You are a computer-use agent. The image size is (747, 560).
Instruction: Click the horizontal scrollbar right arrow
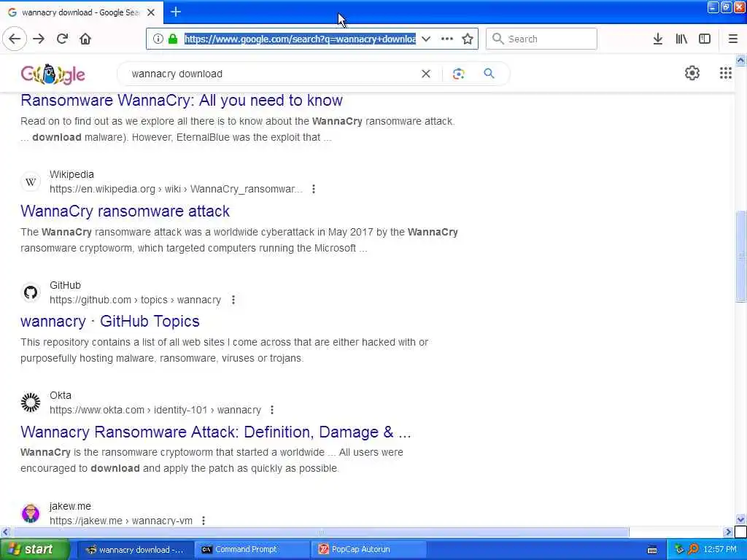tap(729, 532)
